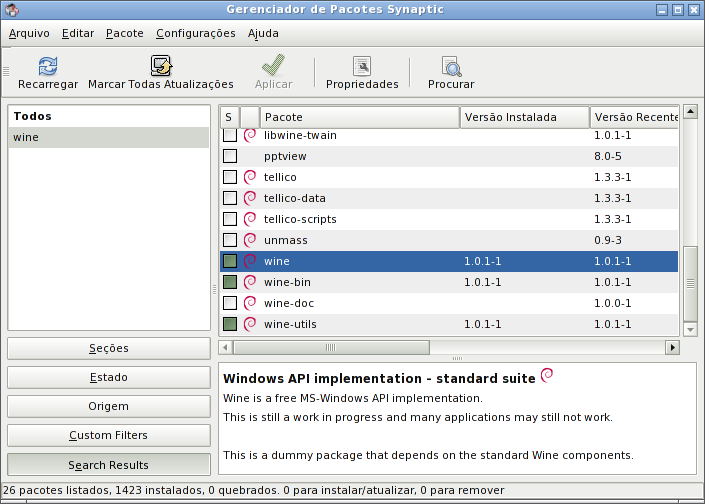
Task: Toggle status checkbox for tellico-data
Action: [x=230, y=198]
